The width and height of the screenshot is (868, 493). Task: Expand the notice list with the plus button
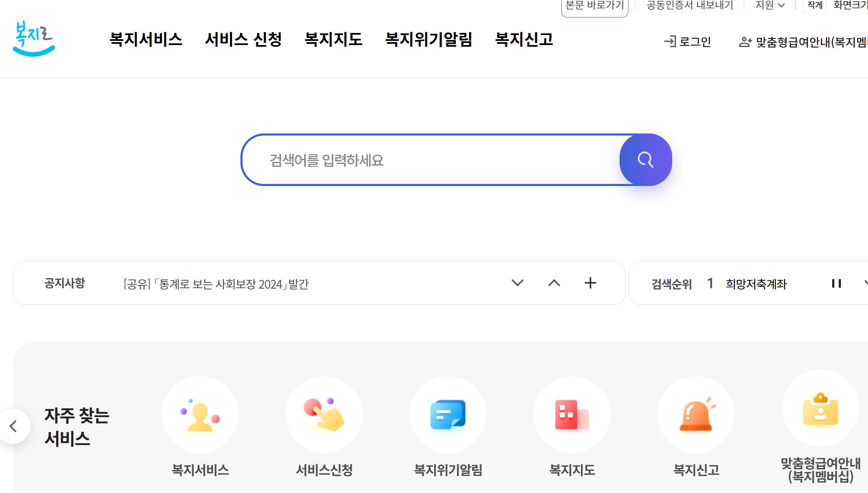point(590,283)
